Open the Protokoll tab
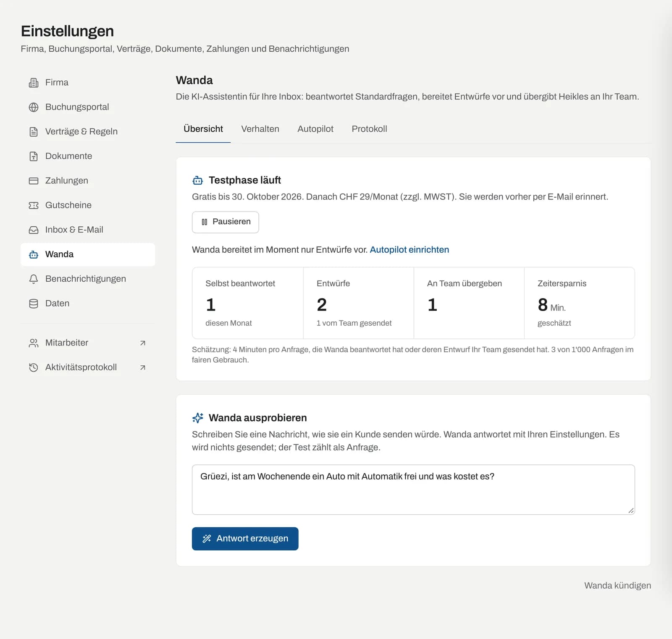The height and width of the screenshot is (639, 672). point(369,129)
